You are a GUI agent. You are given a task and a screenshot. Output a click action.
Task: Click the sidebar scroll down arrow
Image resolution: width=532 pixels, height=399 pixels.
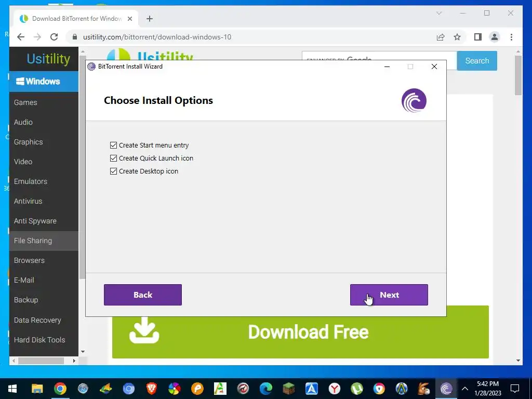[83, 352]
